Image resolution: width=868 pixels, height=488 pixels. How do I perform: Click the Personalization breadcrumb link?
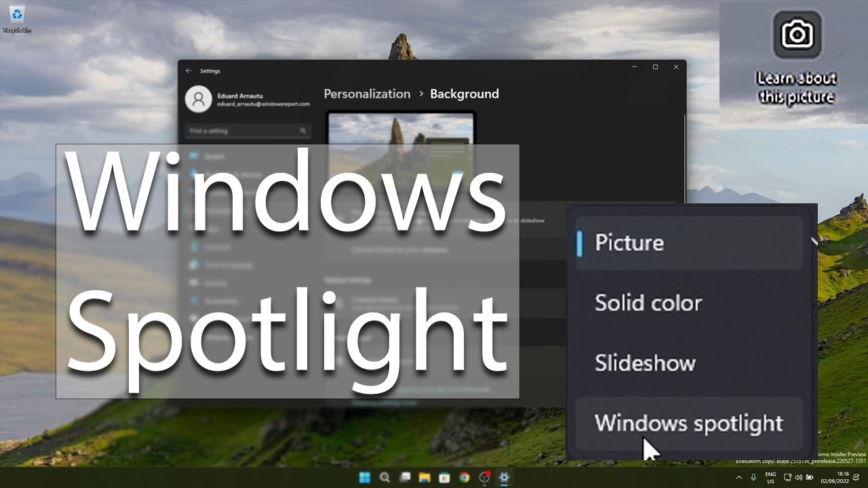pos(367,94)
